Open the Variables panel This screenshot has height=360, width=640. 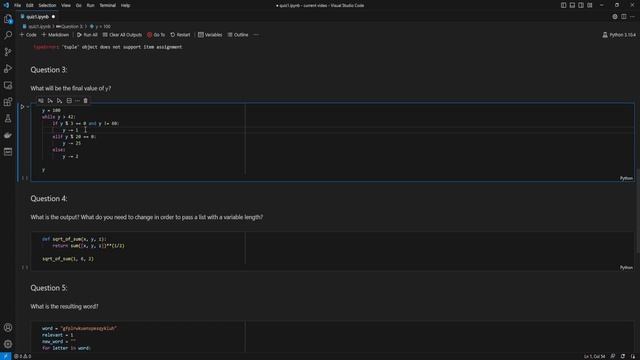click(210, 35)
